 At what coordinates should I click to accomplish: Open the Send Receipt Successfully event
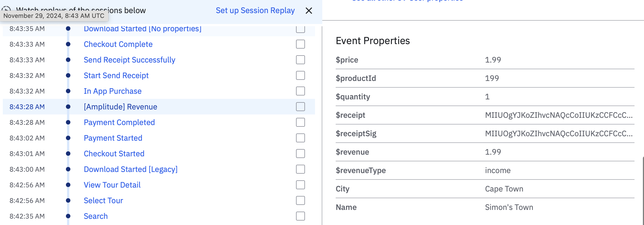click(129, 60)
